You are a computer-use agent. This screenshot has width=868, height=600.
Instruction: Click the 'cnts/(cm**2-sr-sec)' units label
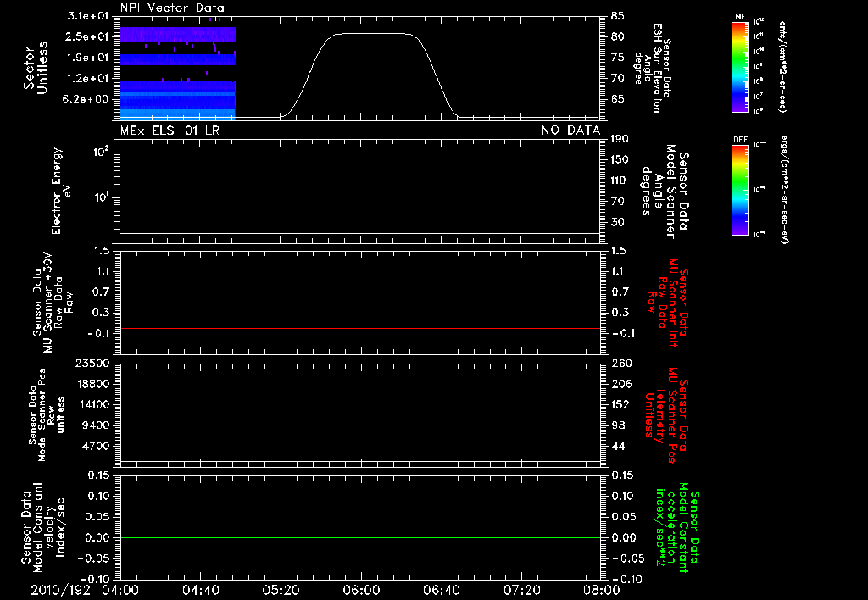(x=782, y=66)
